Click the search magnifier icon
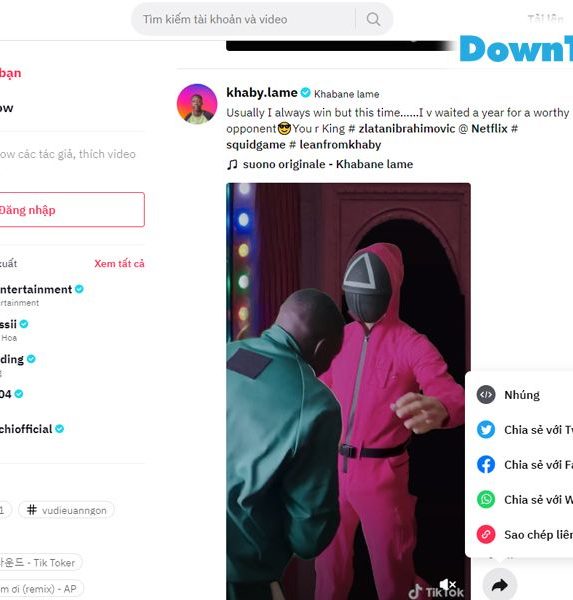Image resolution: width=573 pixels, height=600 pixels. point(373,19)
